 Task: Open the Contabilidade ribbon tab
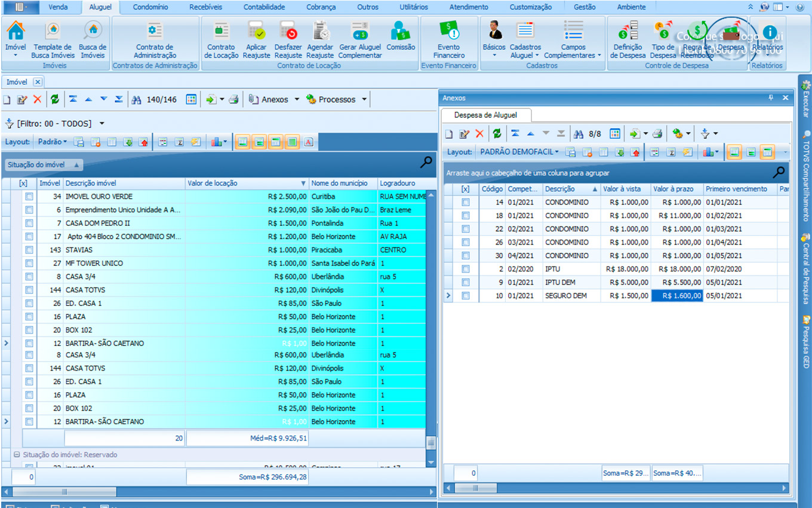(x=264, y=7)
